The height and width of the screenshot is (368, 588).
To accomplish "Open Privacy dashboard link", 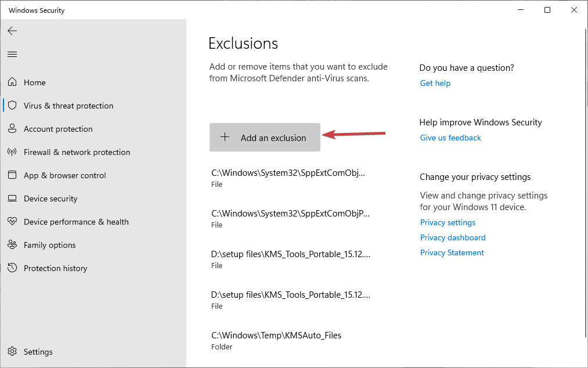I will tap(453, 237).
